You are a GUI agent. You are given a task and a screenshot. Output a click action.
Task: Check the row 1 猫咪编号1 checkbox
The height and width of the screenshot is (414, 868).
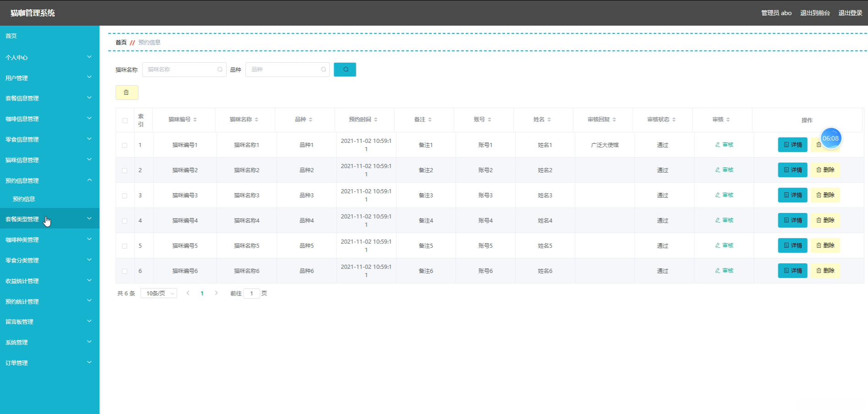coord(125,145)
